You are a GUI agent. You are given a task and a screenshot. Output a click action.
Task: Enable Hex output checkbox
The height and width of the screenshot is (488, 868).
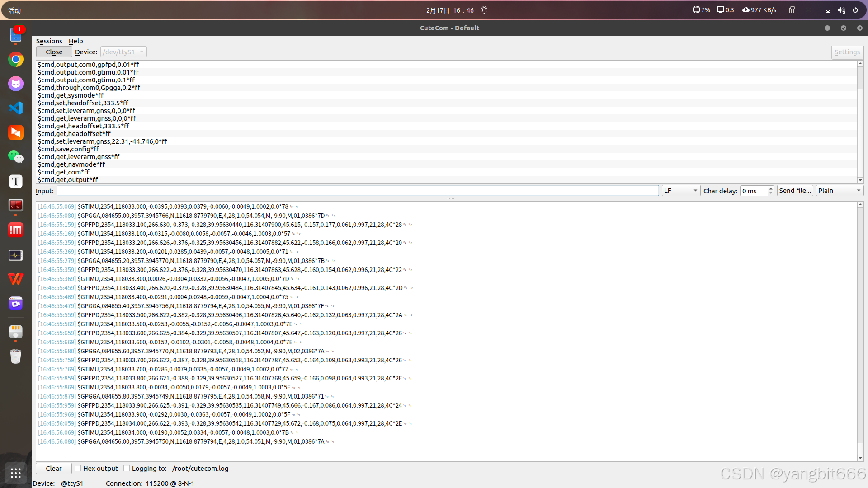click(78, 468)
